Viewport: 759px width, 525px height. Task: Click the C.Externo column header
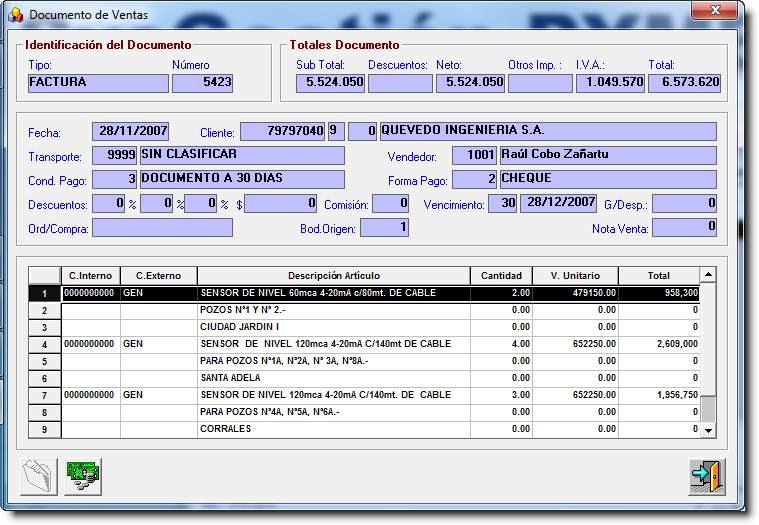click(x=158, y=276)
